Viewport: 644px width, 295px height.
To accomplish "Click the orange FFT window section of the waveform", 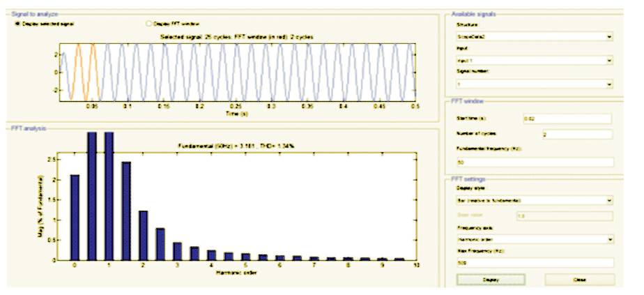I will (x=84, y=72).
